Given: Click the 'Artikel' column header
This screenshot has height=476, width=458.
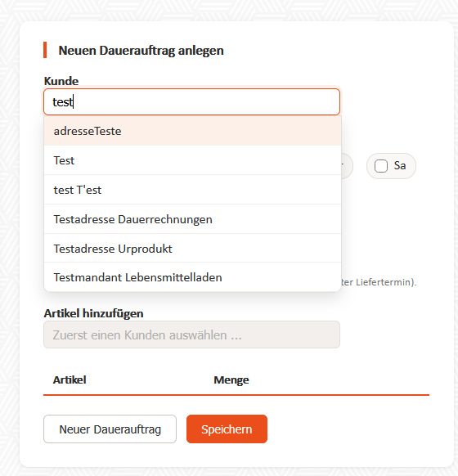Looking at the screenshot, I should click(x=70, y=379).
